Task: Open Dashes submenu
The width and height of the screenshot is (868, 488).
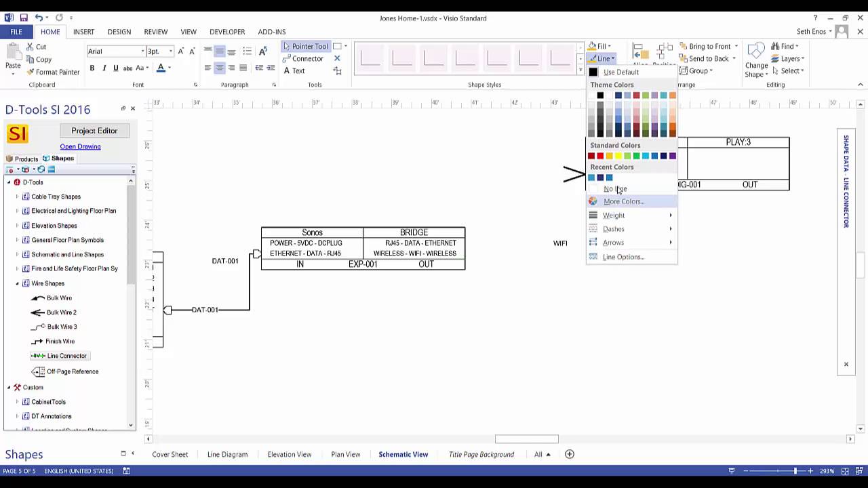Action: click(x=631, y=229)
